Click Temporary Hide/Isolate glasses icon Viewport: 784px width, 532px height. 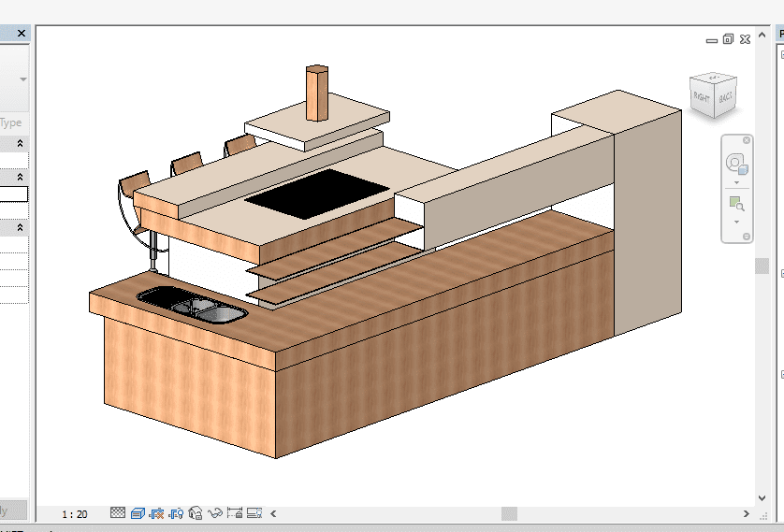click(x=214, y=513)
